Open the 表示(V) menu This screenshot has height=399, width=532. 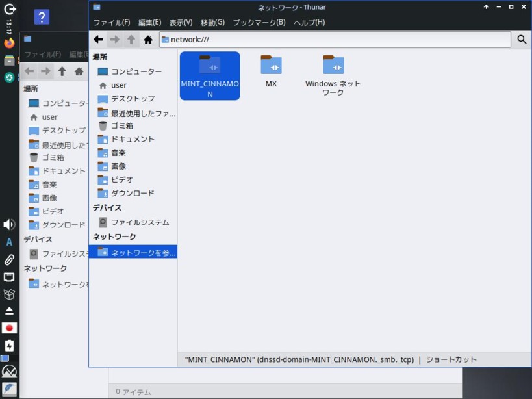point(181,23)
